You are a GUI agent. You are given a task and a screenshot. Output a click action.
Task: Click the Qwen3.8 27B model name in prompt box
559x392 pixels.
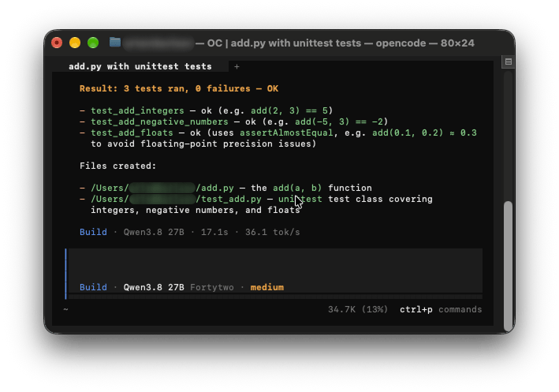click(x=154, y=287)
